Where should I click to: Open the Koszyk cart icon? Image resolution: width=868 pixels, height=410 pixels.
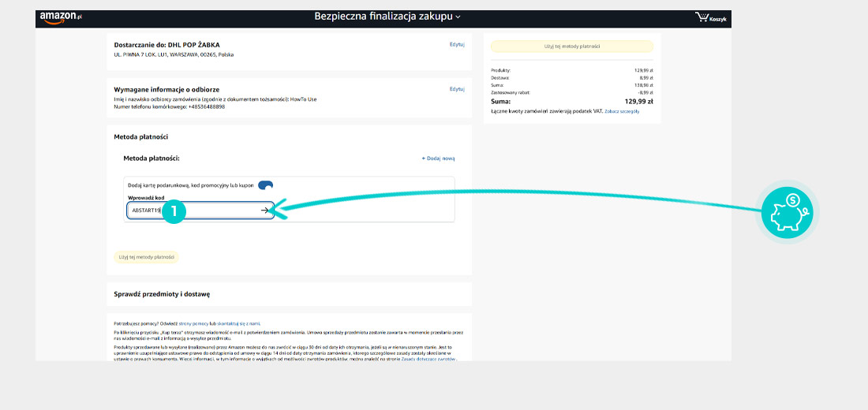(x=711, y=18)
